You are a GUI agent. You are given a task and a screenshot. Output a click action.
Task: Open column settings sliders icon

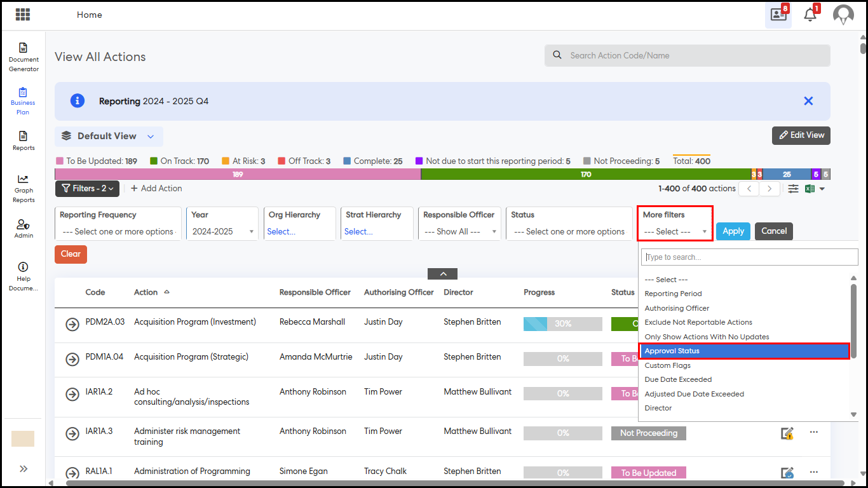point(793,189)
